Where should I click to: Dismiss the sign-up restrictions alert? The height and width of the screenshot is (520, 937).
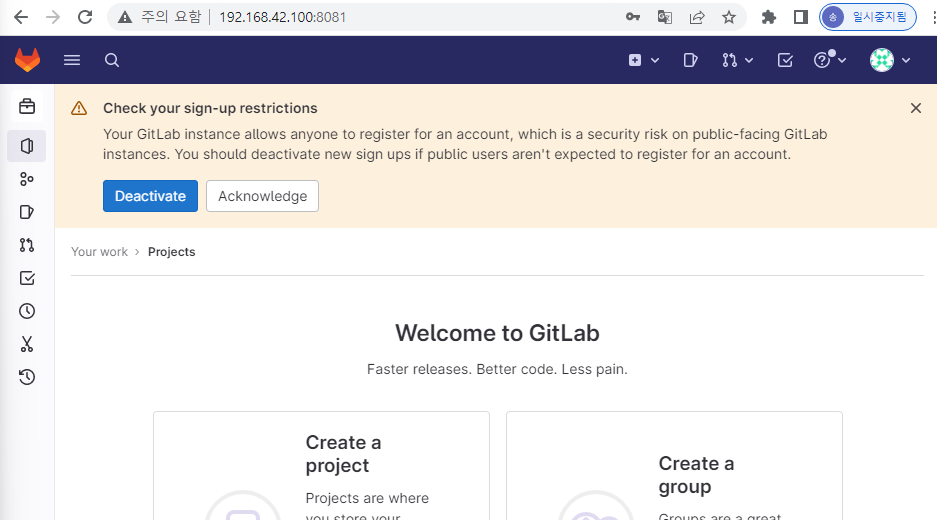click(915, 108)
